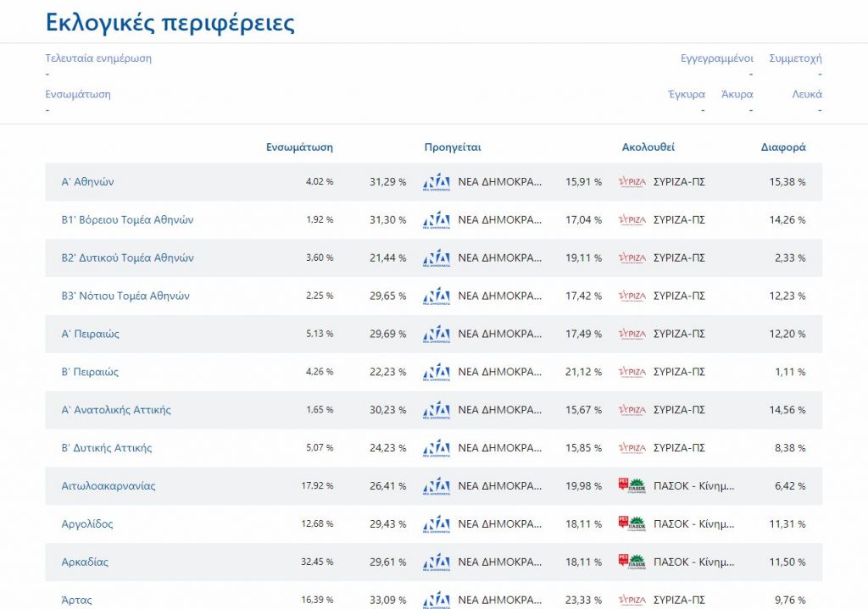Click the Εκλογικές περιφέρειες page heading
868x609 pixels.
click(x=170, y=23)
